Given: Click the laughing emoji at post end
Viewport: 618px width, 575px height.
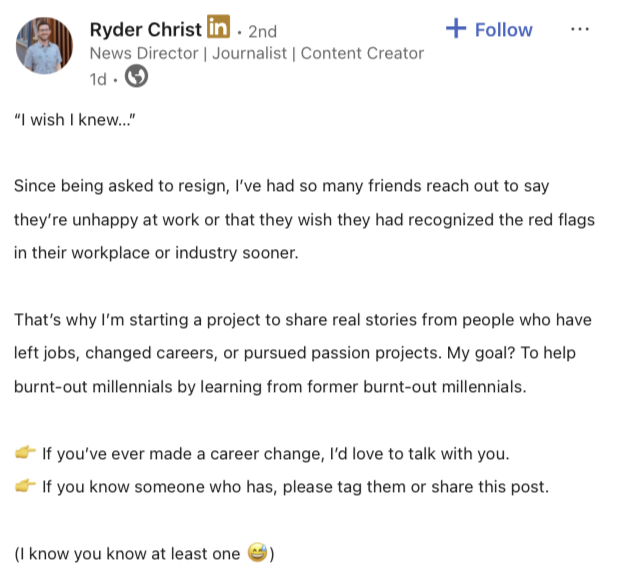Looking at the screenshot, I should [x=256, y=553].
